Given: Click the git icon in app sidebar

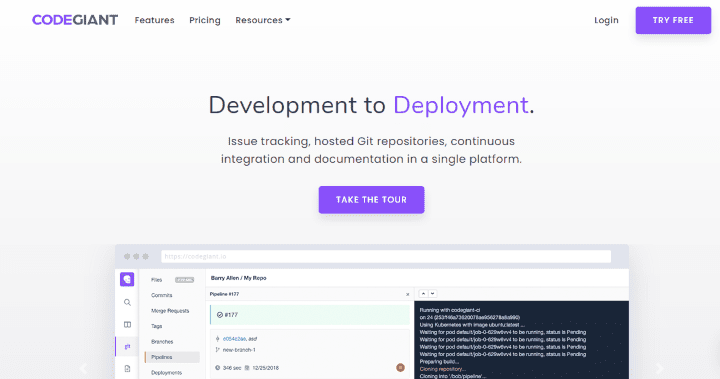Looking at the screenshot, I should [x=127, y=347].
